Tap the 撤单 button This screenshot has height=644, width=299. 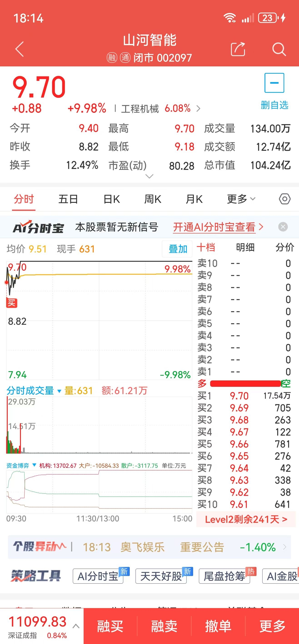218,626
